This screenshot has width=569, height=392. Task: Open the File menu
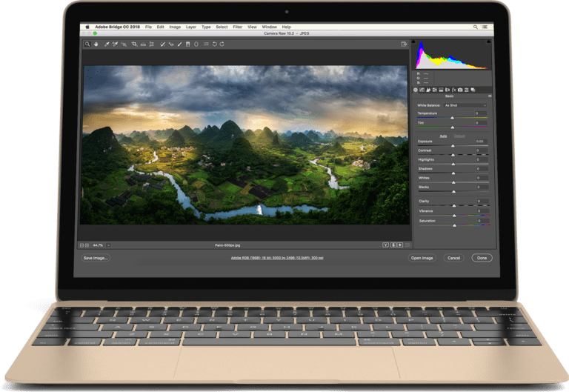(148, 27)
